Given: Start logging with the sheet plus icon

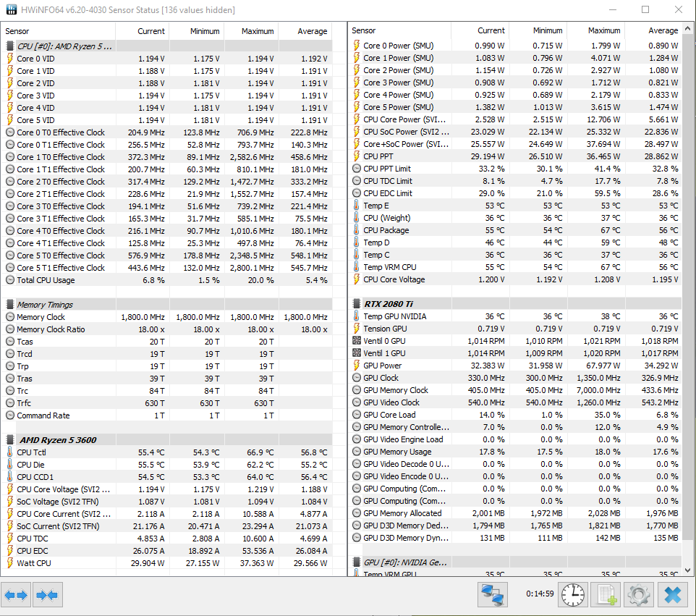Looking at the screenshot, I should coord(606,595).
